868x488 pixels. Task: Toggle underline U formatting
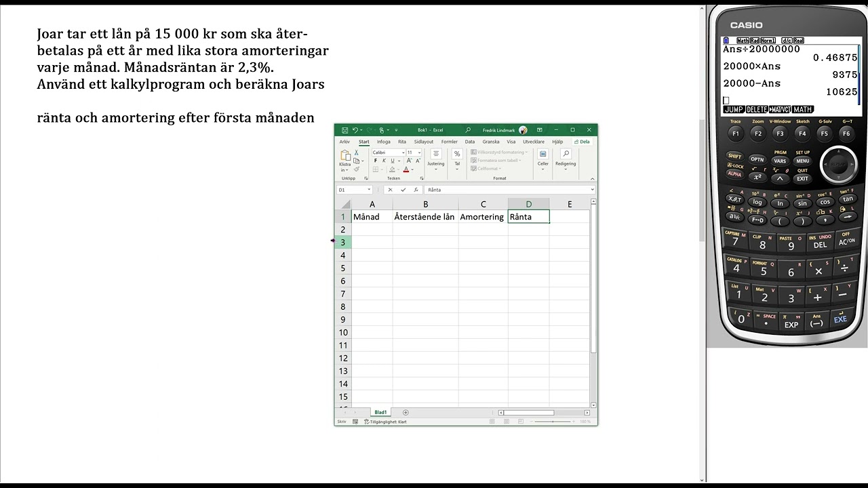[x=392, y=161]
